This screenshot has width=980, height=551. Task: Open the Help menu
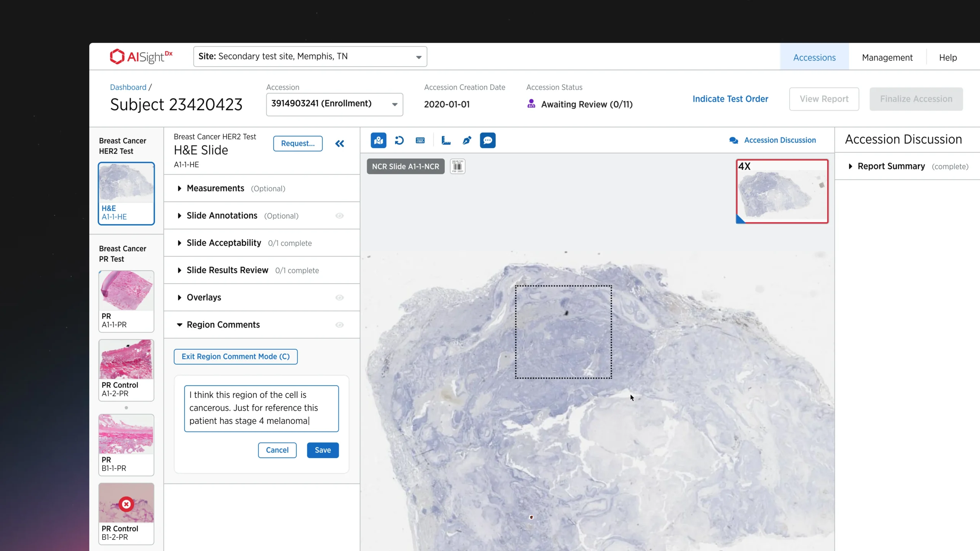pos(948,57)
